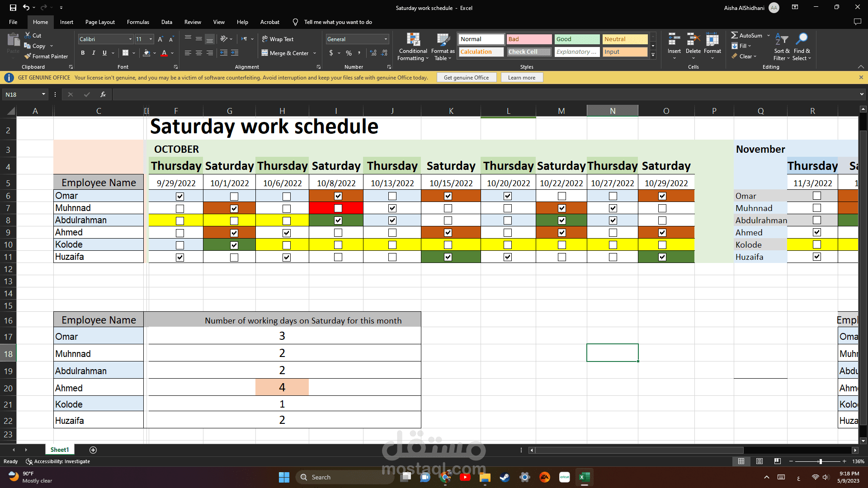
Task: Open the Format cells menu icon
Action: [712, 40]
